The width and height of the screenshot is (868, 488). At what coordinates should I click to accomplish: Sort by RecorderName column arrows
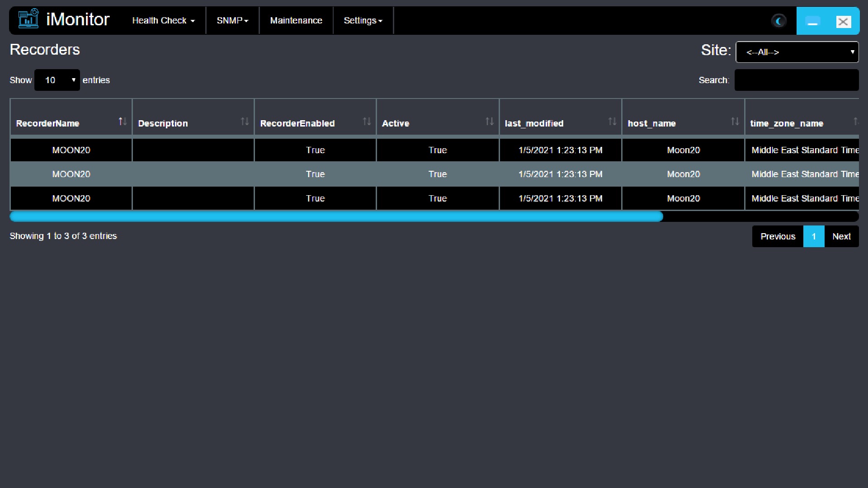pyautogui.click(x=123, y=122)
